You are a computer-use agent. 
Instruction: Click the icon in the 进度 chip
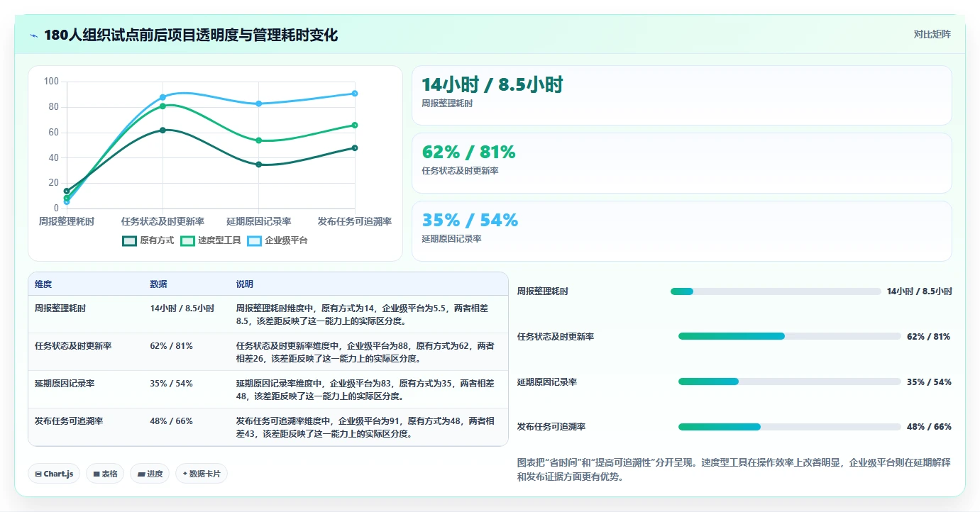pyautogui.click(x=141, y=474)
